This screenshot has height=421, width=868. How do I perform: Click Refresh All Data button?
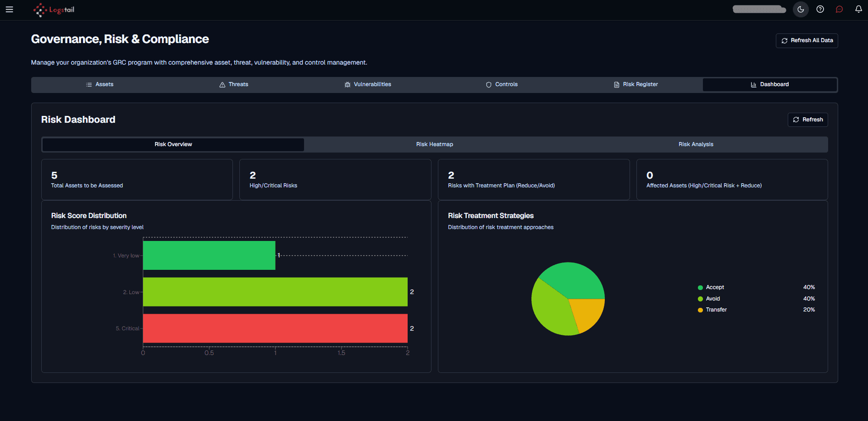coord(807,41)
